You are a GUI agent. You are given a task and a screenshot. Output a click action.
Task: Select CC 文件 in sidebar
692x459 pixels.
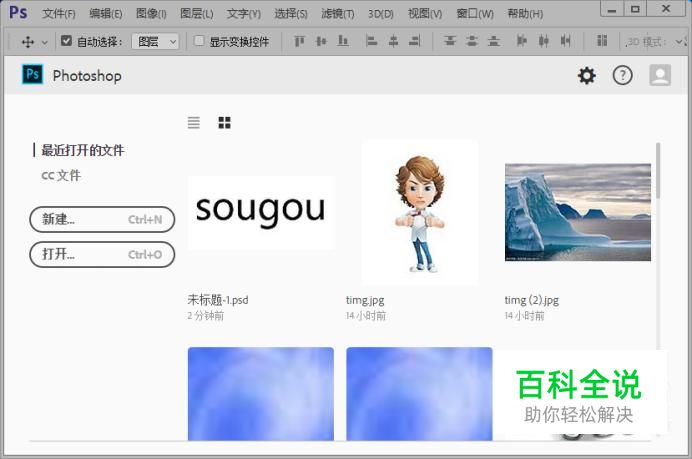click(x=61, y=175)
